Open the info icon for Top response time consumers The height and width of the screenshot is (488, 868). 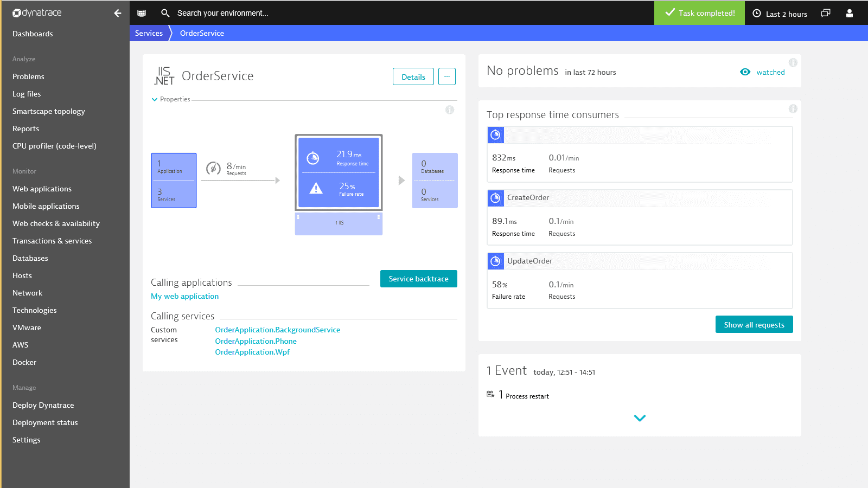click(x=793, y=109)
